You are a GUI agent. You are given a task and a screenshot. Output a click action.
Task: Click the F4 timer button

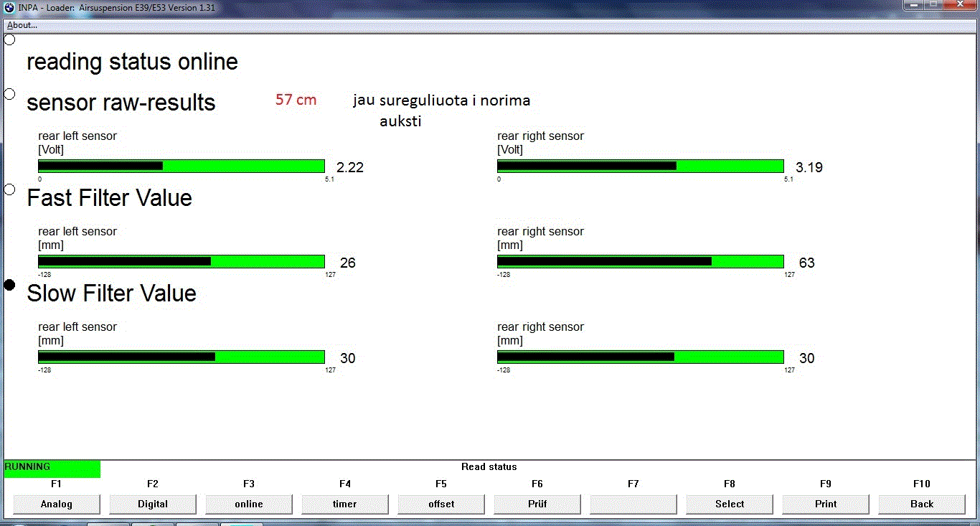point(345,504)
